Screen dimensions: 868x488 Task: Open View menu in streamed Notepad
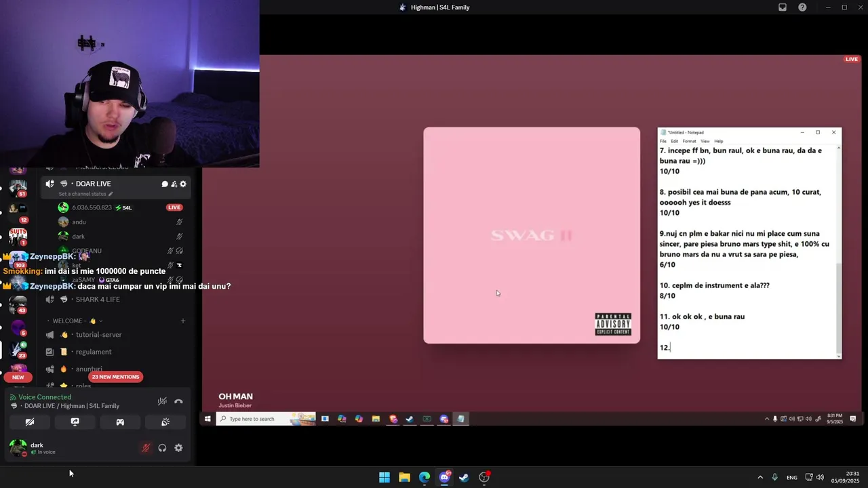pyautogui.click(x=705, y=141)
